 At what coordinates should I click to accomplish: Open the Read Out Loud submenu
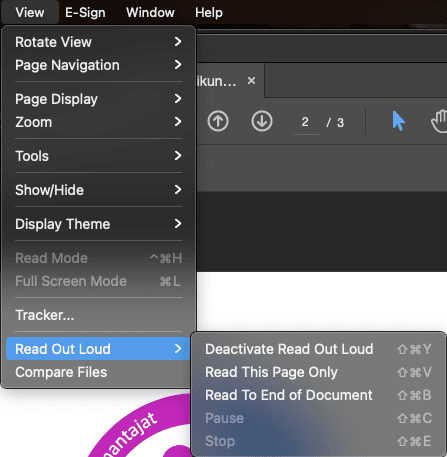[98, 349]
